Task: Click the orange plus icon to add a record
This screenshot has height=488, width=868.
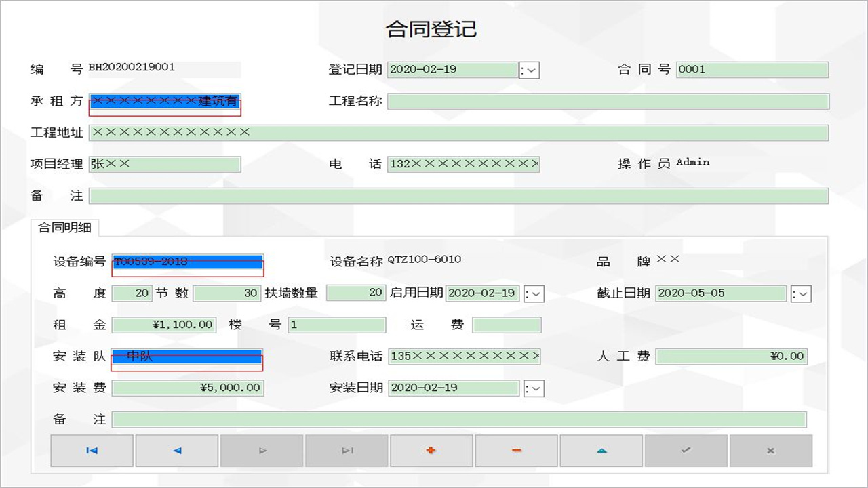Action: (431, 450)
